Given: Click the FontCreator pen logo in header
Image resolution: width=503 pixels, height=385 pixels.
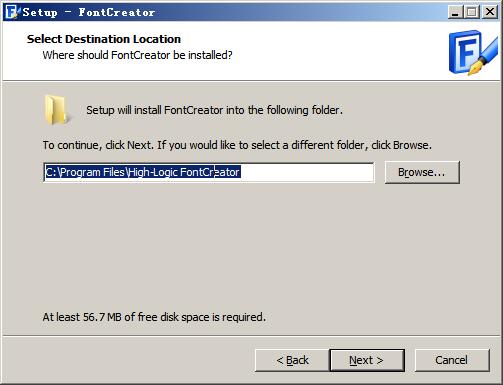Looking at the screenshot, I should pos(473,52).
